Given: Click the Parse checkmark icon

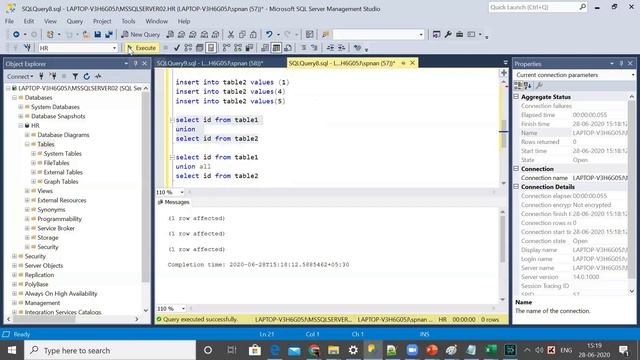Looking at the screenshot, I should [x=177, y=48].
